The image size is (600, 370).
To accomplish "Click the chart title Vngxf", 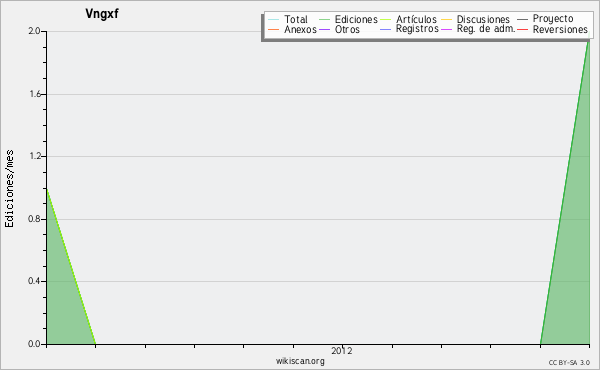I will point(102,13).
